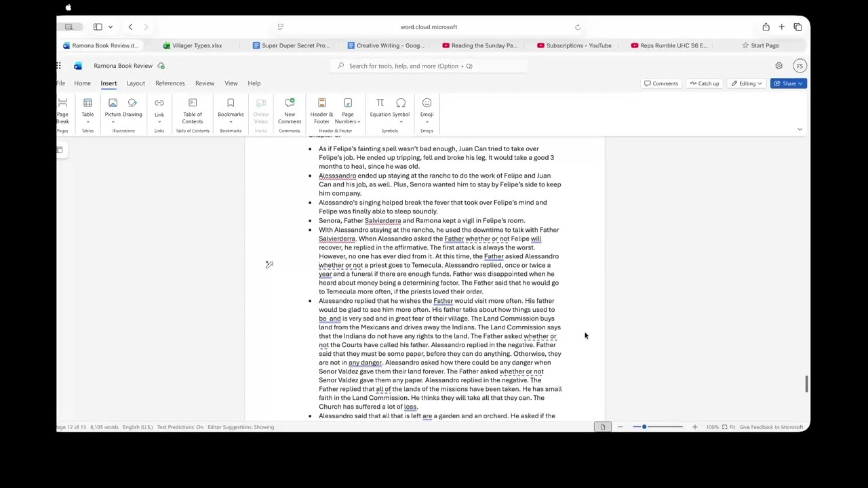Open Creative Writing Google tab
868x488 pixels.
tap(385, 45)
